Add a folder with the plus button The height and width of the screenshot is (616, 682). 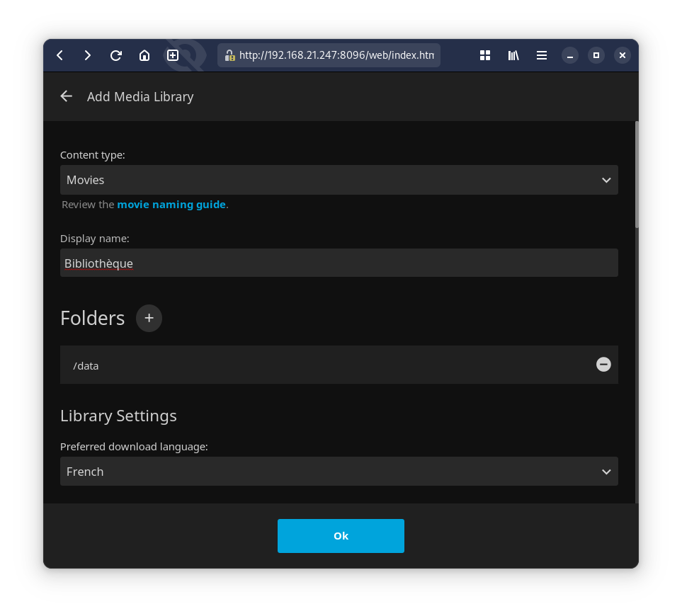tap(149, 318)
